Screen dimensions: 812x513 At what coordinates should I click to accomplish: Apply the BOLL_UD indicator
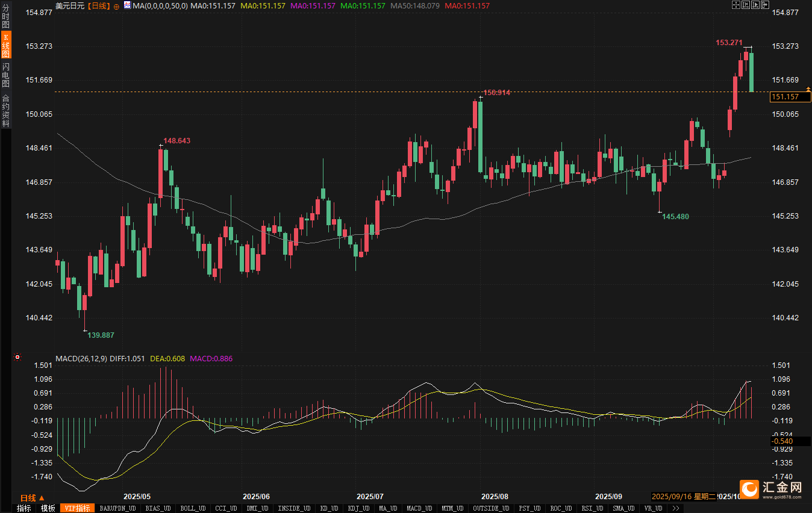click(x=193, y=508)
